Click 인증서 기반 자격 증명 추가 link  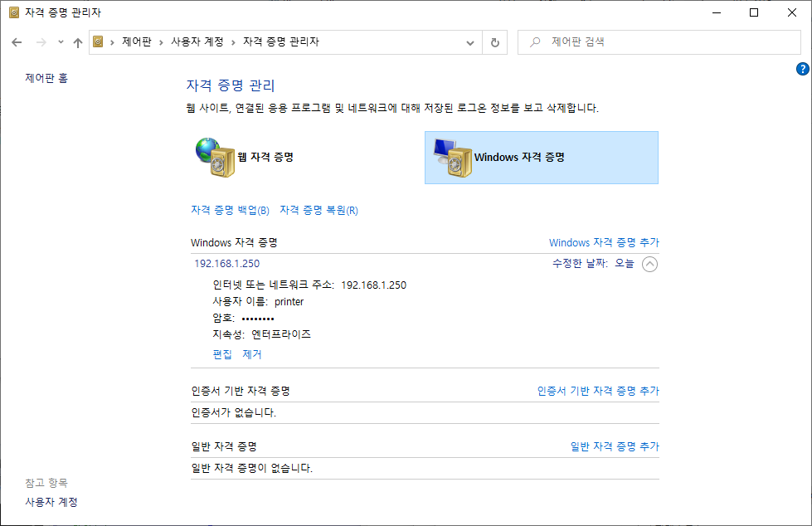click(x=598, y=391)
